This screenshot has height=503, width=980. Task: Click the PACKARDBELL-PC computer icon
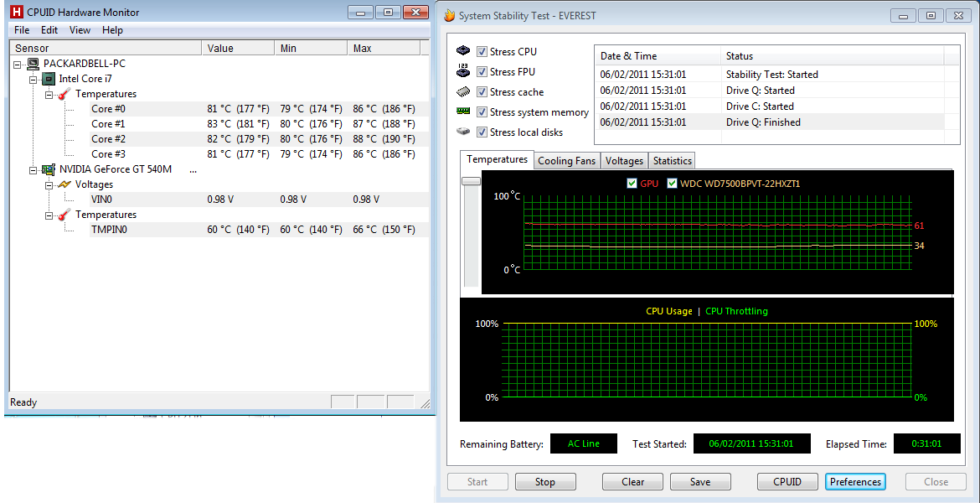point(34,64)
